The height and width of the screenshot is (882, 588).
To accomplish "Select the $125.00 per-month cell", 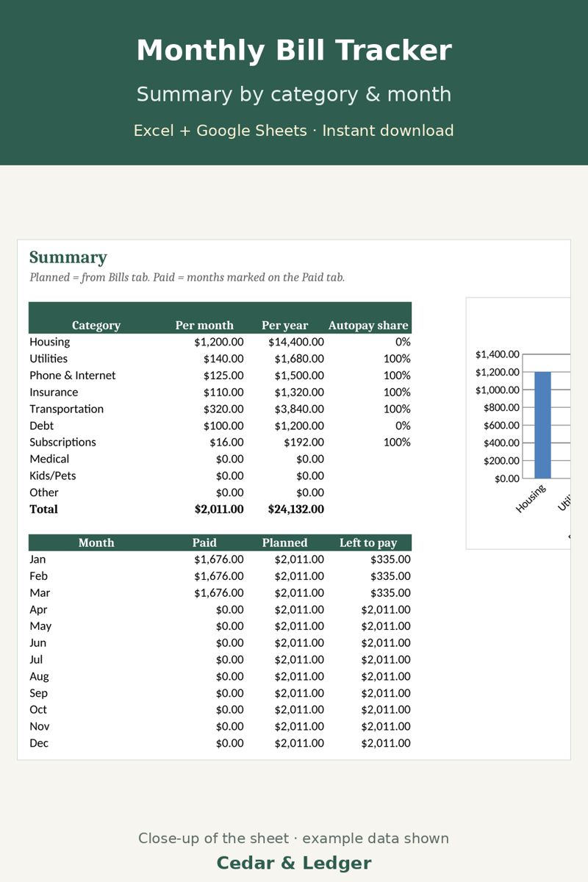I will 223,376.
